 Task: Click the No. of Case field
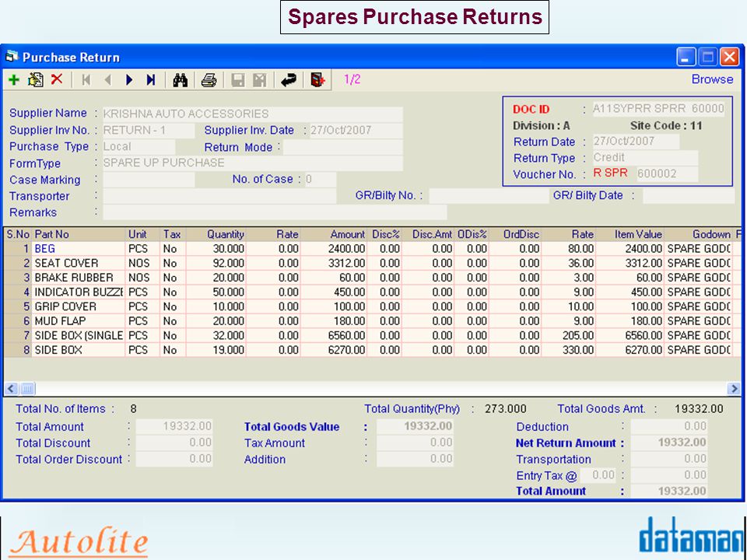pos(320,180)
